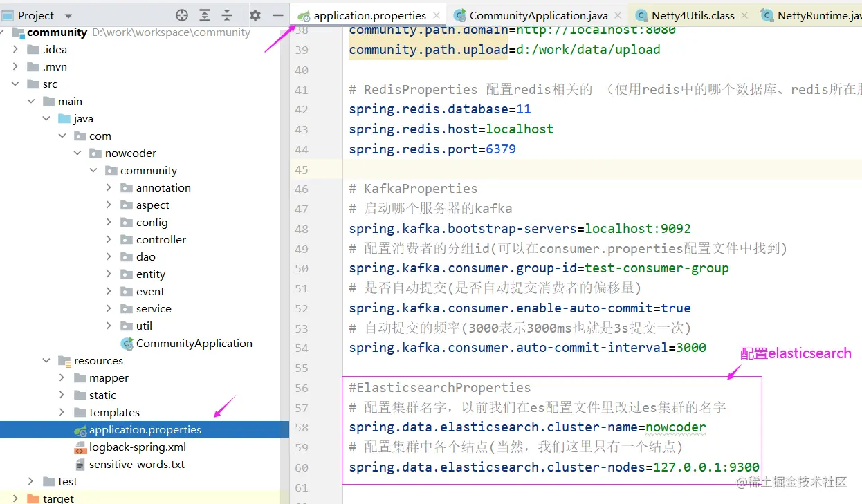Expand the .mvn folder
The image size is (862, 504).
15,67
